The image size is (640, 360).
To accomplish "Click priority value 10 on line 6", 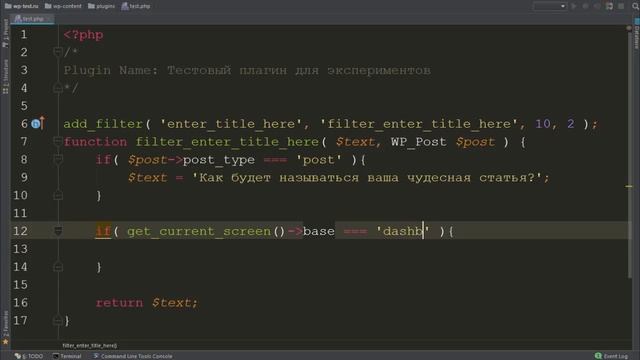I will click(543, 124).
